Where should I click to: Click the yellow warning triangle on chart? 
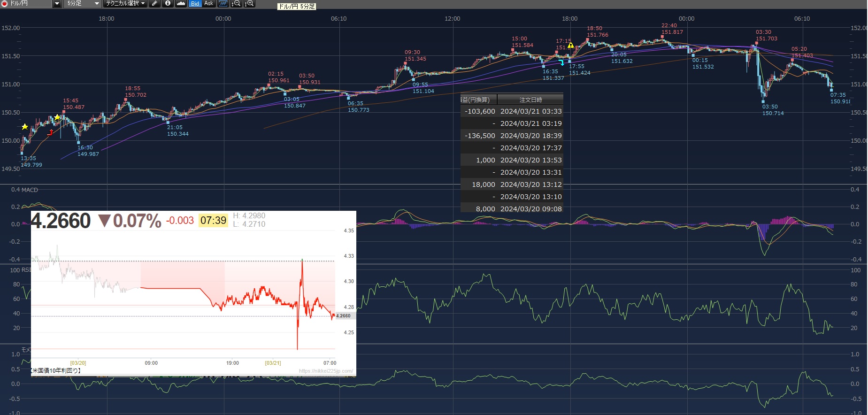[x=570, y=46]
